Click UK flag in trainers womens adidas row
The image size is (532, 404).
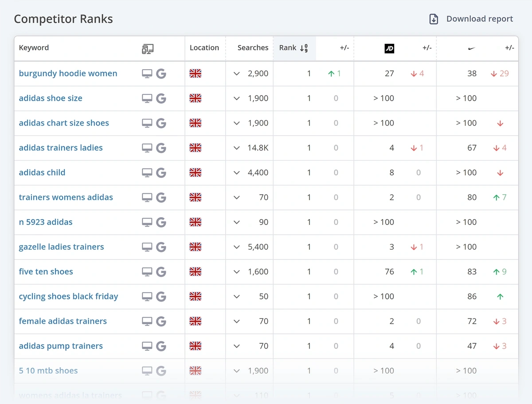(196, 197)
